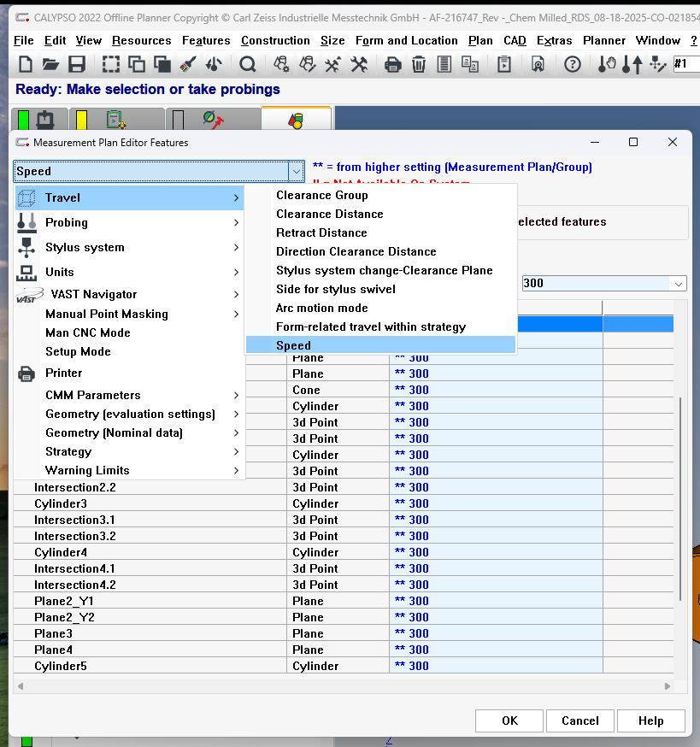Expand the Probing submenu

(x=130, y=222)
